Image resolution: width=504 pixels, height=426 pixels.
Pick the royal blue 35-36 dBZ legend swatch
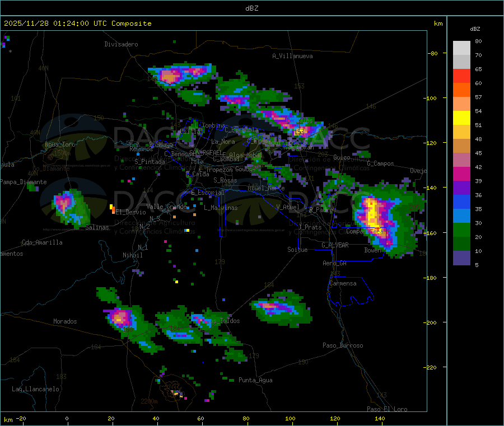coord(461,202)
